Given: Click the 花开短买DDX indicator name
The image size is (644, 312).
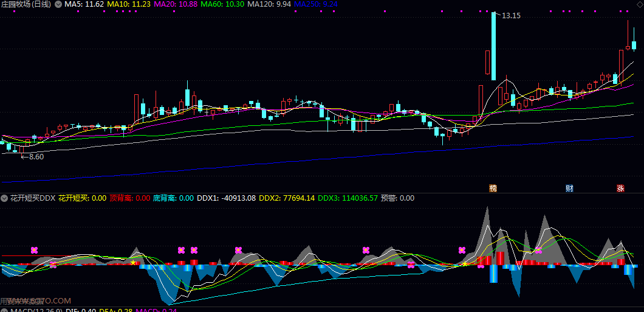Looking at the screenshot, I should coord(32,198).
